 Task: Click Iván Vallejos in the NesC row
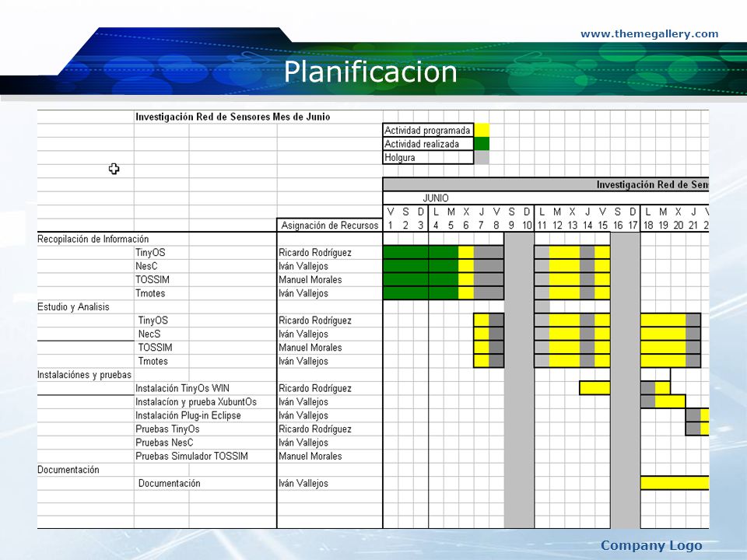click(303, 266)
